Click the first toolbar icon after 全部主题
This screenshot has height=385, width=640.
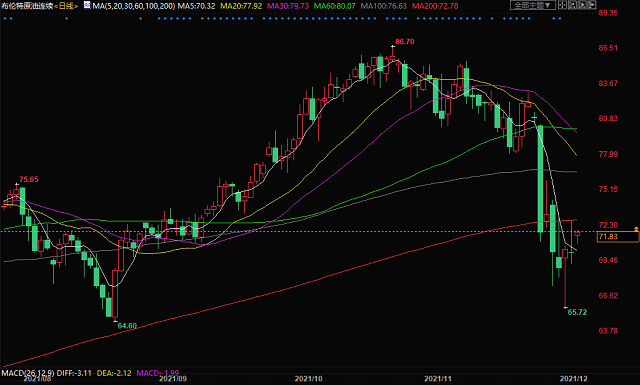[562, 5]
